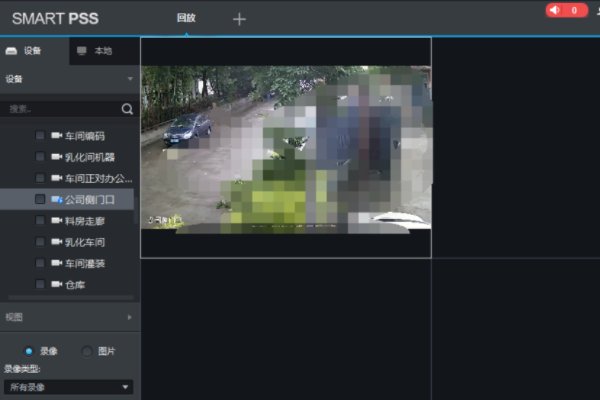Click camera icon beside 车间编码
The height and width of the screenshot is (400, 600).
(x=56, y=135)
